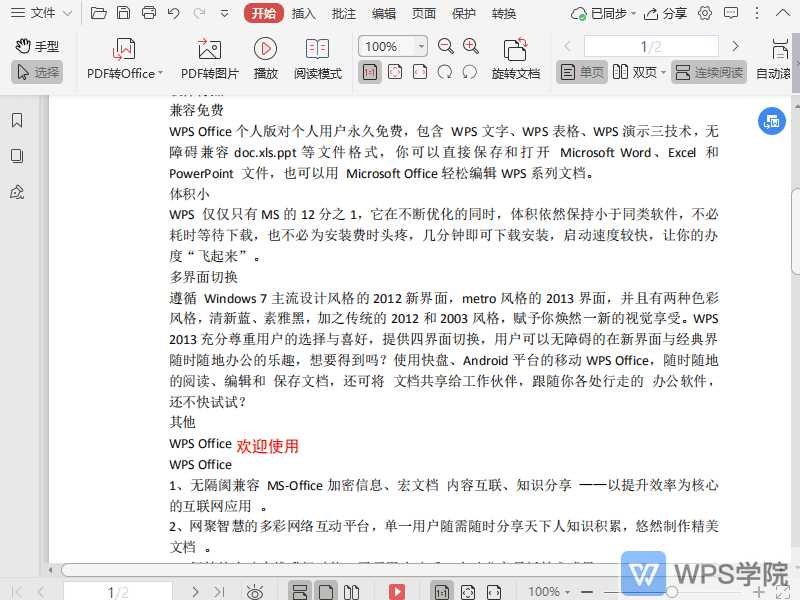Toggle 单页 single page view
Viewport: 800px width, 600px height.
(x=582, y=72)
